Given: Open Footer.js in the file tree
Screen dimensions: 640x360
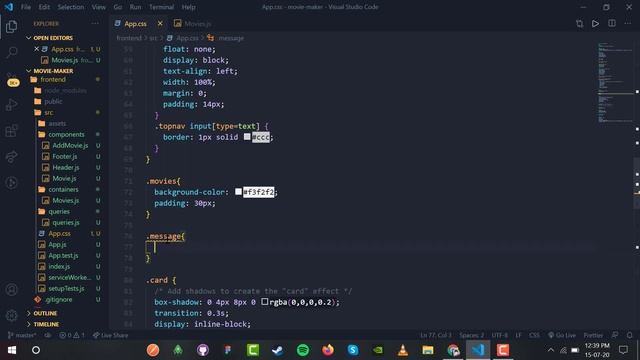Looking at the screenshot, I should (x=64, y=156).
